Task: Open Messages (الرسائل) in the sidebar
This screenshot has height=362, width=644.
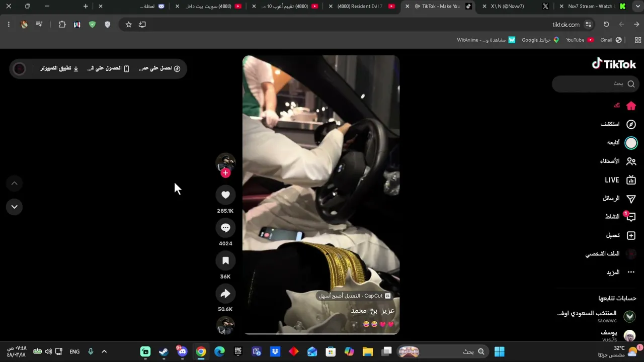Action: (x=619, y=199)
